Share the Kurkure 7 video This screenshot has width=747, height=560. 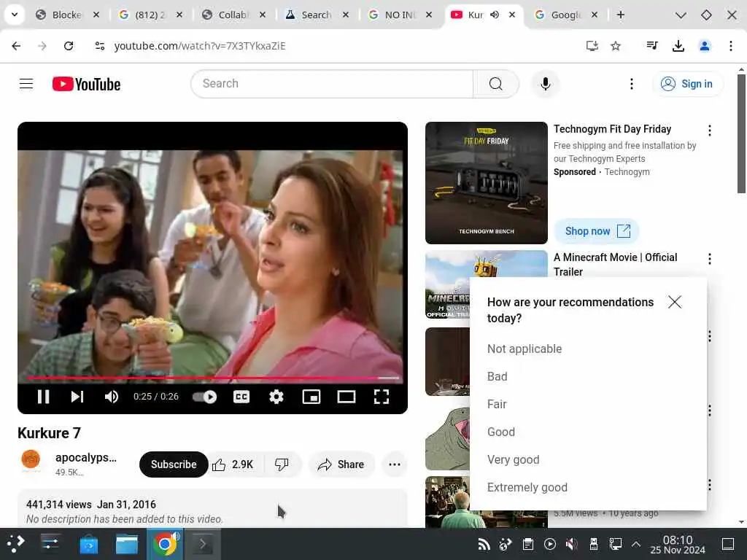tap(341, 464)
